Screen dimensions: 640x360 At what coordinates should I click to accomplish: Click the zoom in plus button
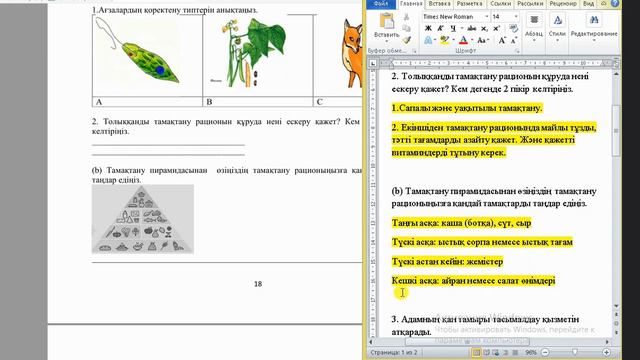(606, 352)
